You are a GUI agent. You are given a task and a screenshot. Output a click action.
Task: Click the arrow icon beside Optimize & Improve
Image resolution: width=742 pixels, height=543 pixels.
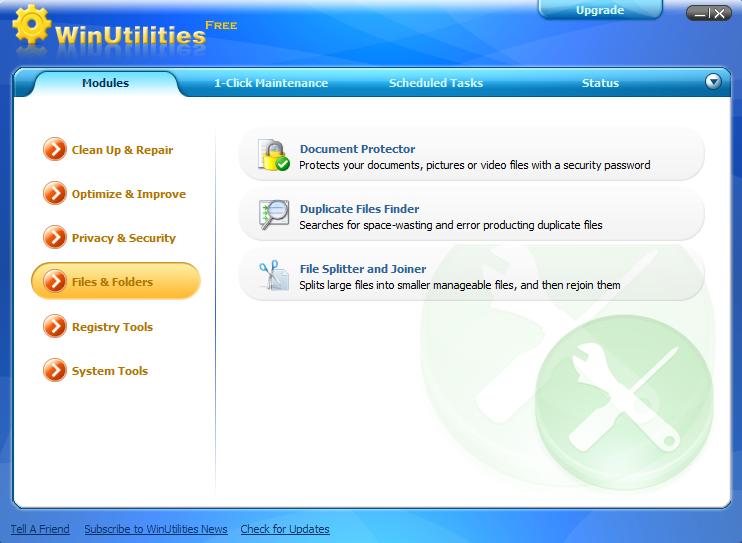click(x=54, y=194)
